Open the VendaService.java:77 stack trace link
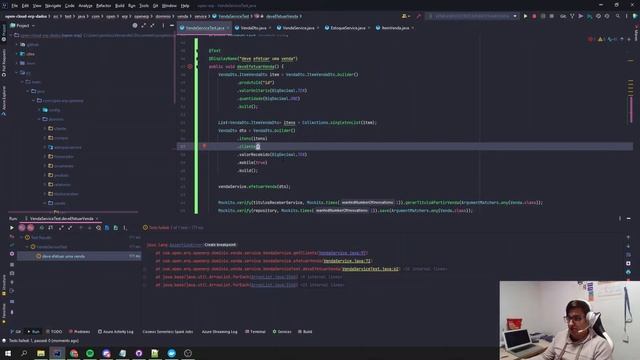Screen dimensions: 640x360 coord(342,253)
